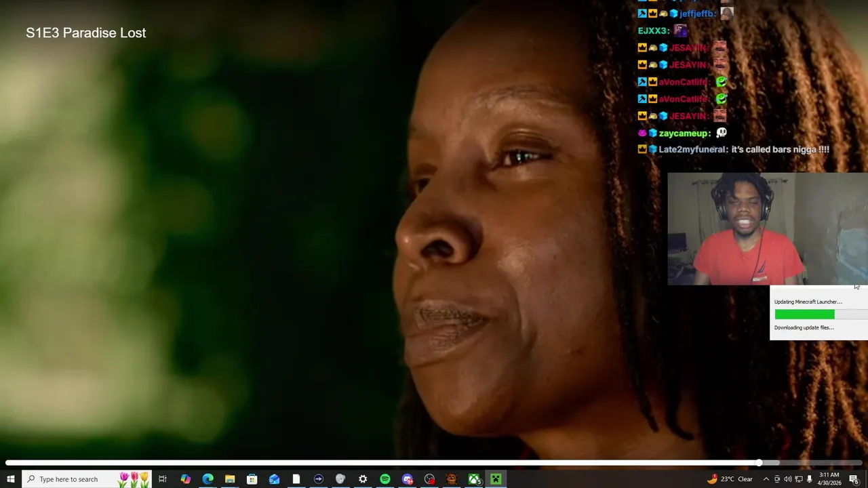
Task: Click the Late2myfuneral chat message
Action: (734, 149)
